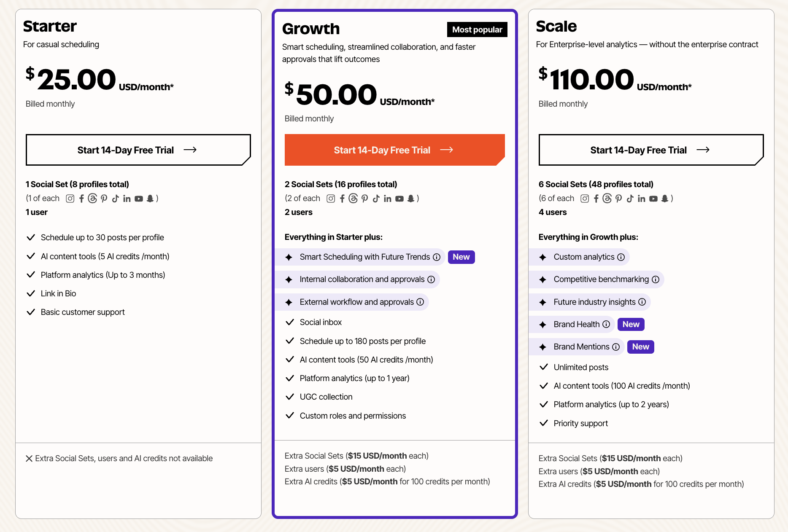Click the Instagram icon in the Starter plan
This screenshot has width=788, height=532.
[x=70, y=198]
